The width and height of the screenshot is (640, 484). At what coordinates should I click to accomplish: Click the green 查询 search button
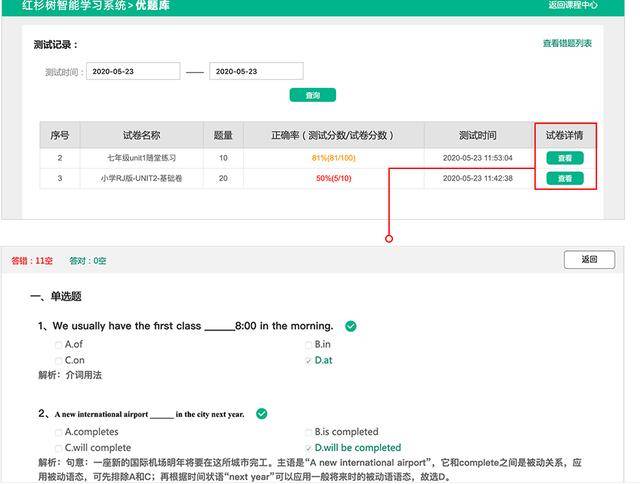coord(312,95)
